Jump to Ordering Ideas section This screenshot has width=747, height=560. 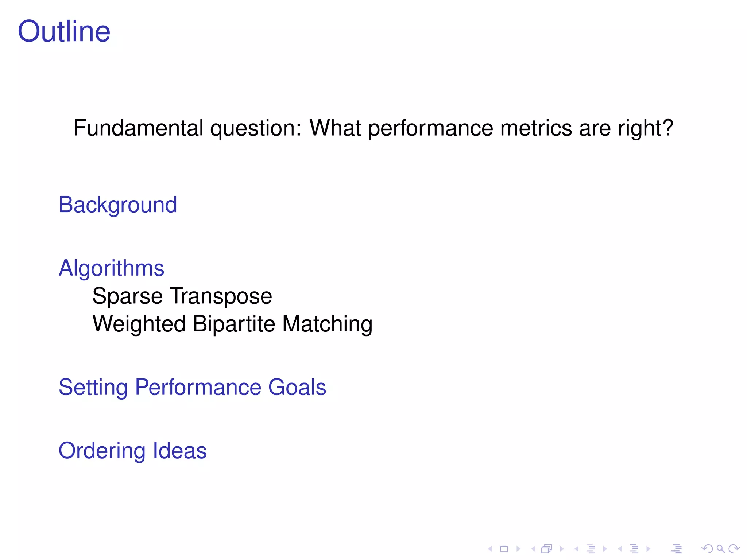coord(132,451)
